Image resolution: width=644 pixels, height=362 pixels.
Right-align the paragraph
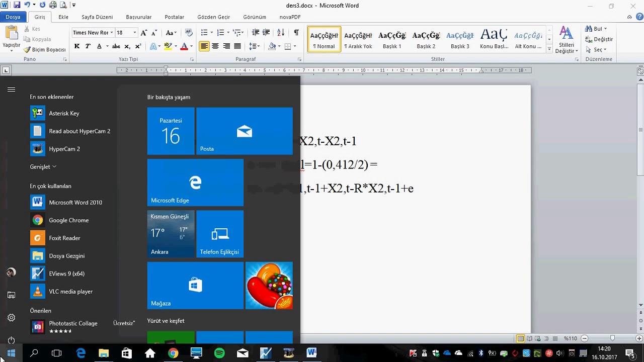(x=226, y=46)
